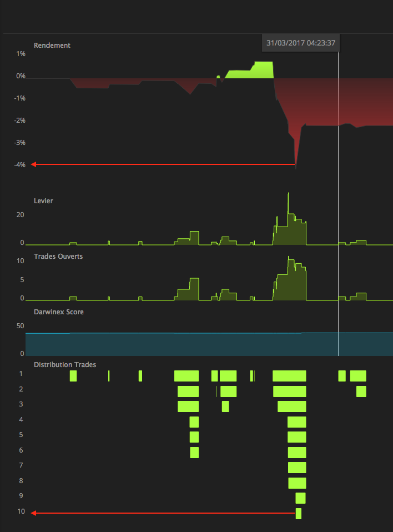Screen dimensions: 393x532
Task: Click the -2% label on Rendement axis
Action: pos(19,121)
